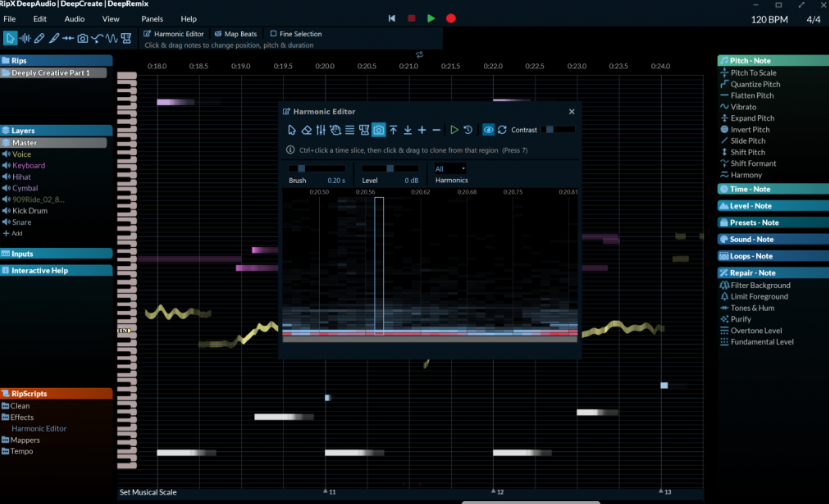
Task: Pick the hand smudge tool in Harmonic Editor
Action: pyautogui.click(x=335, y=130)
